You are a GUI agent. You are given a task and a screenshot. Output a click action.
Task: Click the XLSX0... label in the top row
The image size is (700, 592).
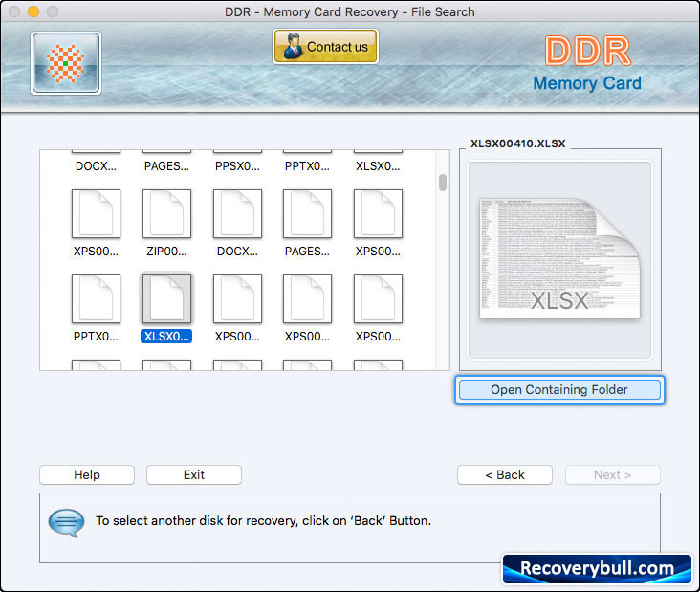click(x=378, y=166)
